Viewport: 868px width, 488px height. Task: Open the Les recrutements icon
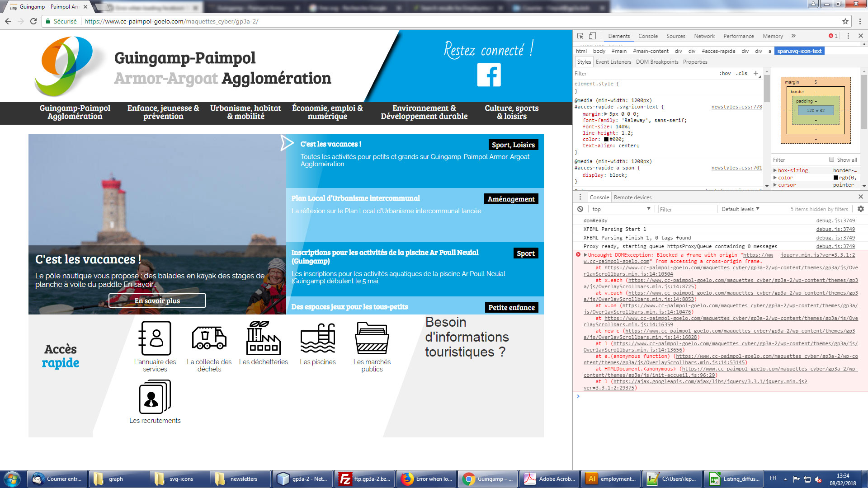[155, 397]
